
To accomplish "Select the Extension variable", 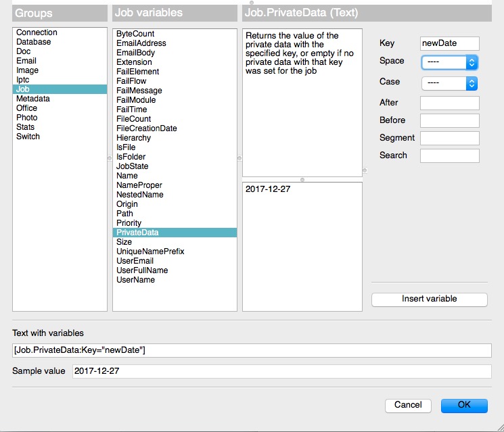I will [175, 62].
